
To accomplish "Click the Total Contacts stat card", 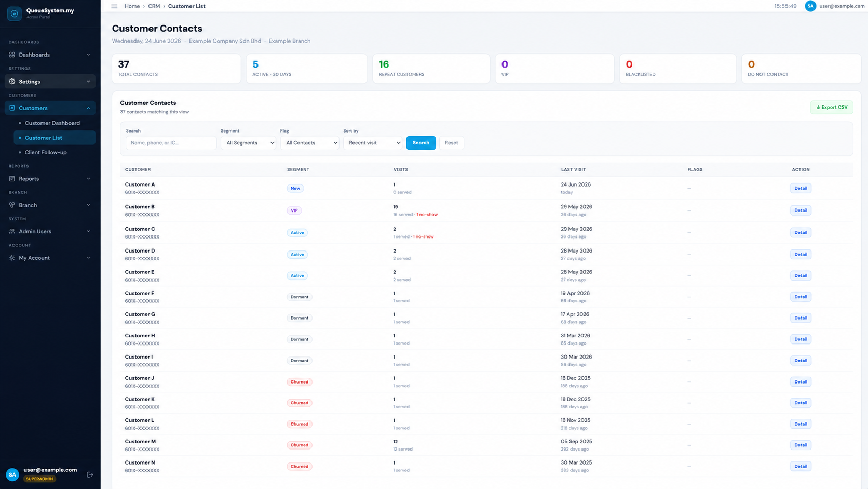I will tap(177, 69).
